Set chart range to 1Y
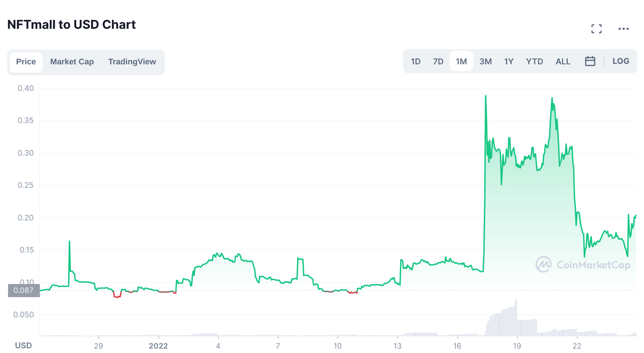 pyautogui.click(x=509, y=61)
